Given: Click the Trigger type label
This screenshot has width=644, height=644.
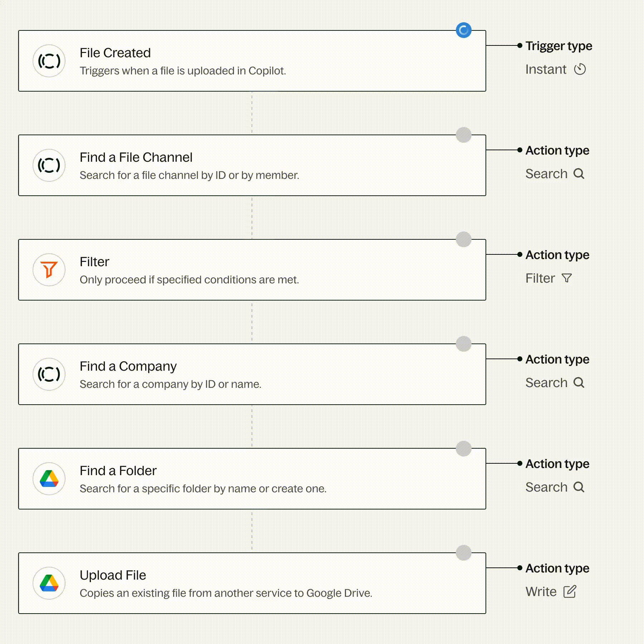Looking at the screenshot, I should point(559,46).
